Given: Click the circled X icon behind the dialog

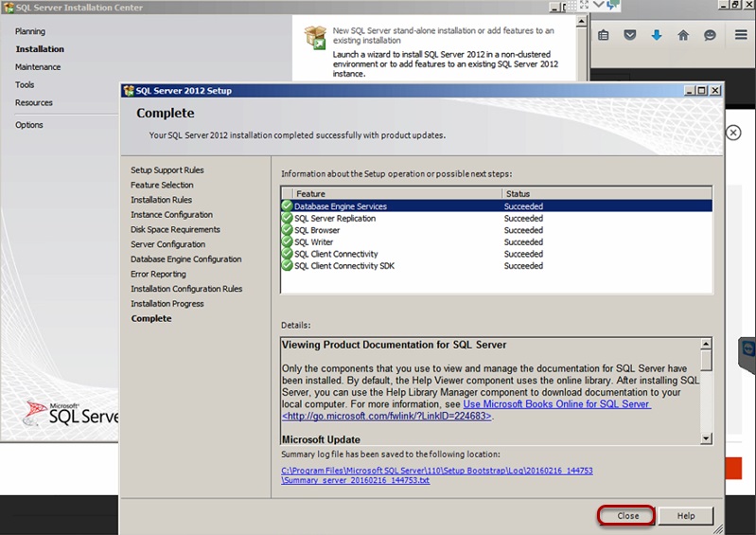Looking at the screenshot, I should coord(733,133).
